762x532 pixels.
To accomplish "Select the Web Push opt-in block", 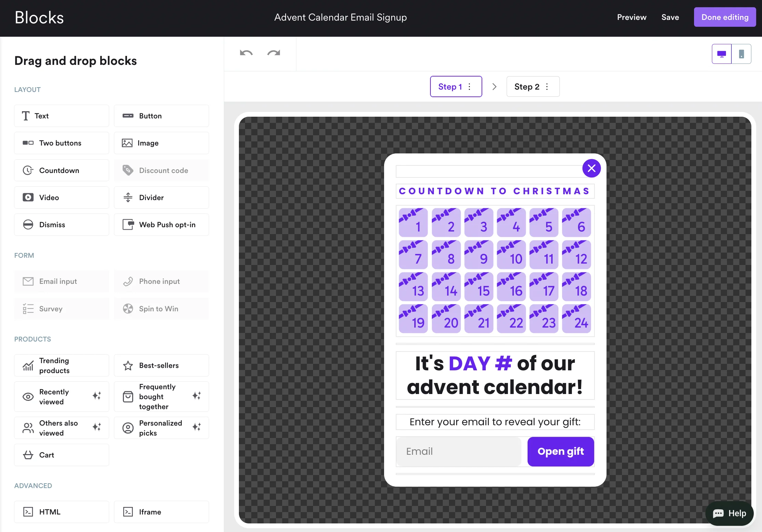I will click(x=161, y=225).
